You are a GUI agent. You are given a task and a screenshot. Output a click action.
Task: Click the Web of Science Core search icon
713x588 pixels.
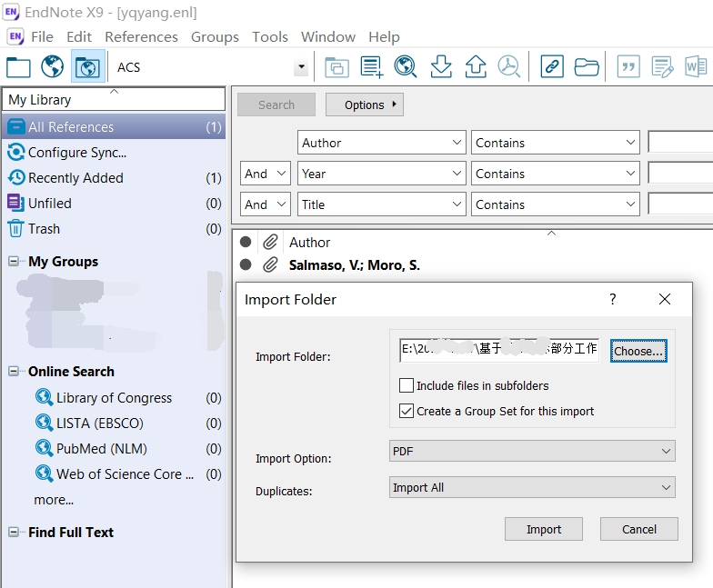point(44,473)
